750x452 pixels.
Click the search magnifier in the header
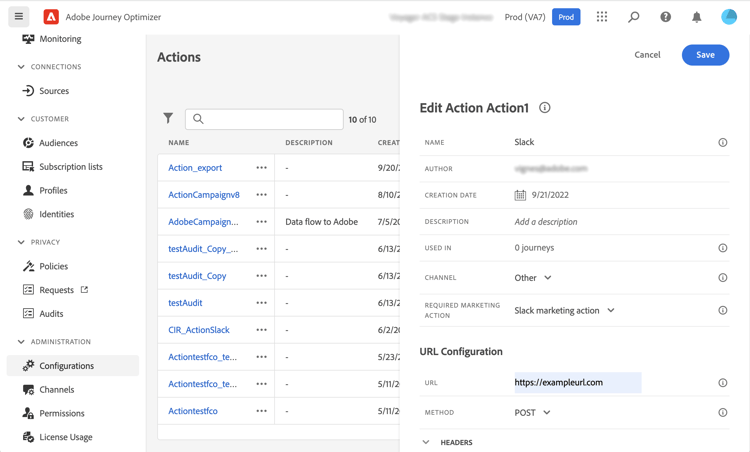(634, 17)
